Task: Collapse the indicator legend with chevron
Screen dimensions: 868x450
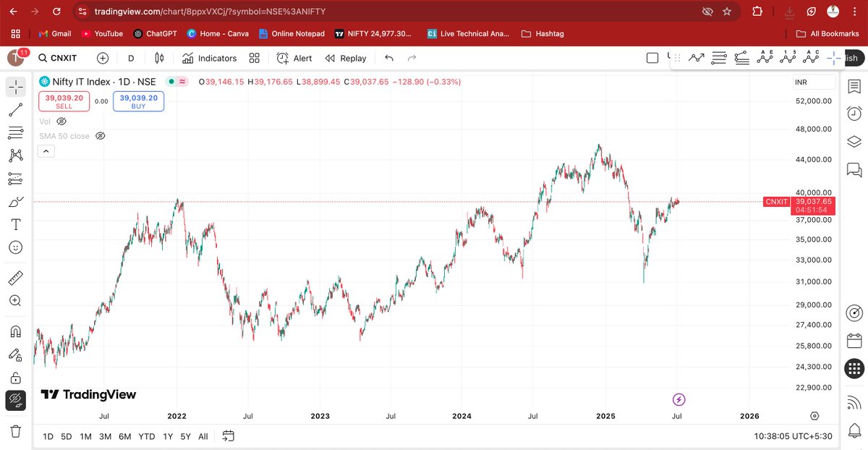Action: click(x=46, y=151)
